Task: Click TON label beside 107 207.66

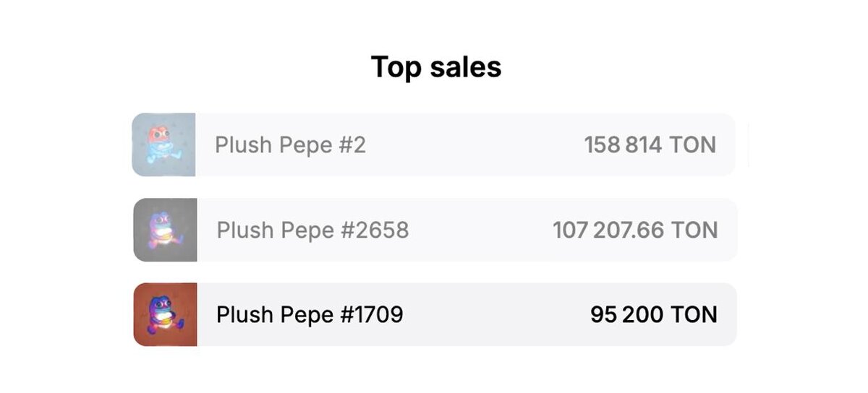Action: tap(694, 230)
